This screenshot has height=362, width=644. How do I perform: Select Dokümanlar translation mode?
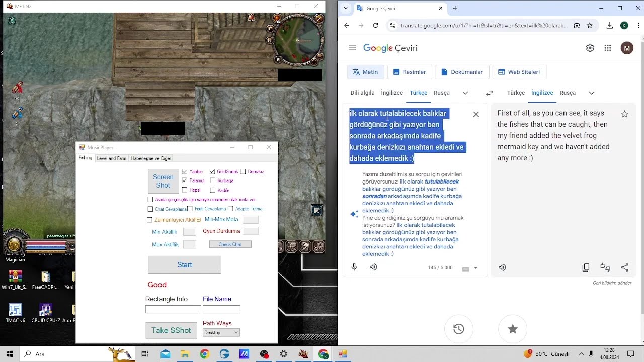(462, 72)
